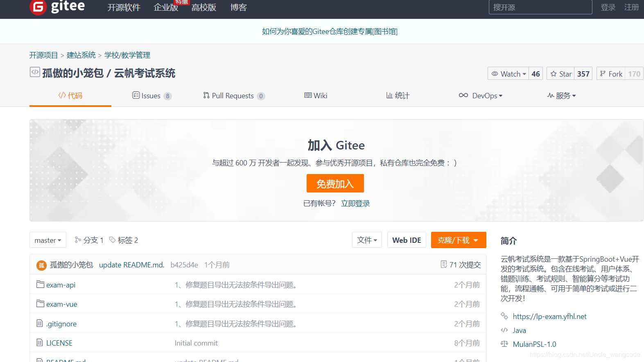
Task: Click the 统计 chart icon
Action: 389,95
